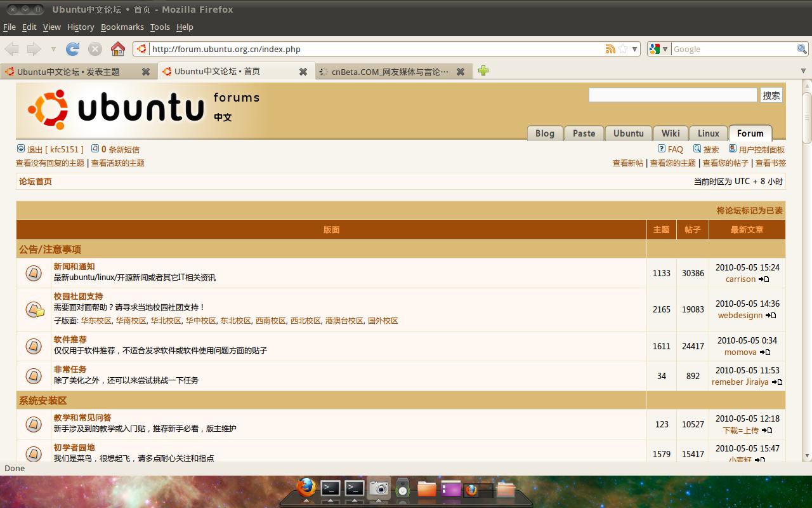812x508 pixels.
Task: Click the forum icon beside 新闻和通知
Action: (34, 273)
